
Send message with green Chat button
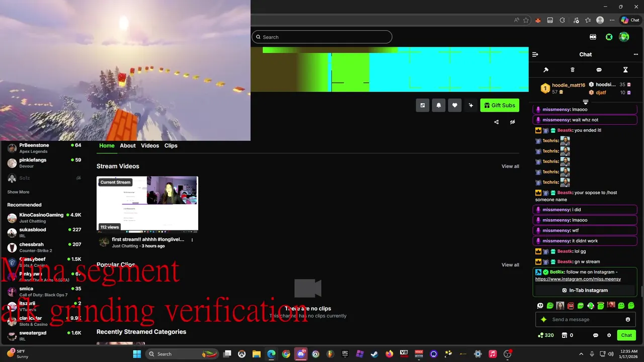pyautogui.click(x=626, y=335)
